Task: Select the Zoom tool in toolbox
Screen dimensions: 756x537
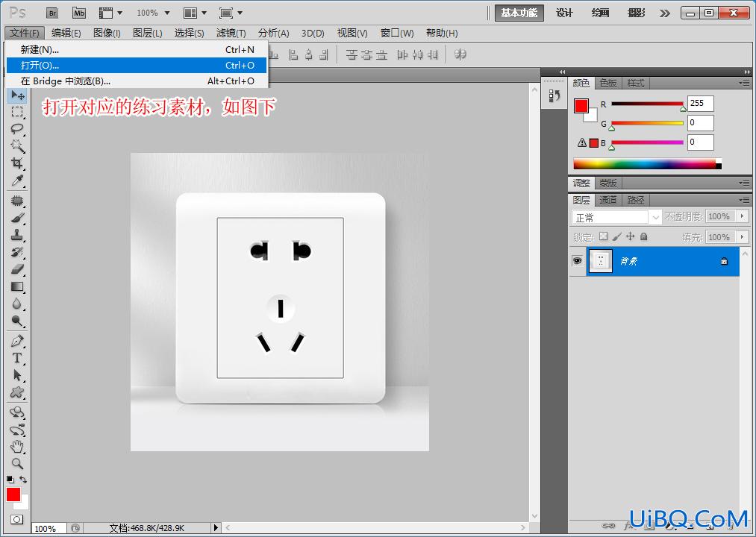Action: [x=17, y=463]
